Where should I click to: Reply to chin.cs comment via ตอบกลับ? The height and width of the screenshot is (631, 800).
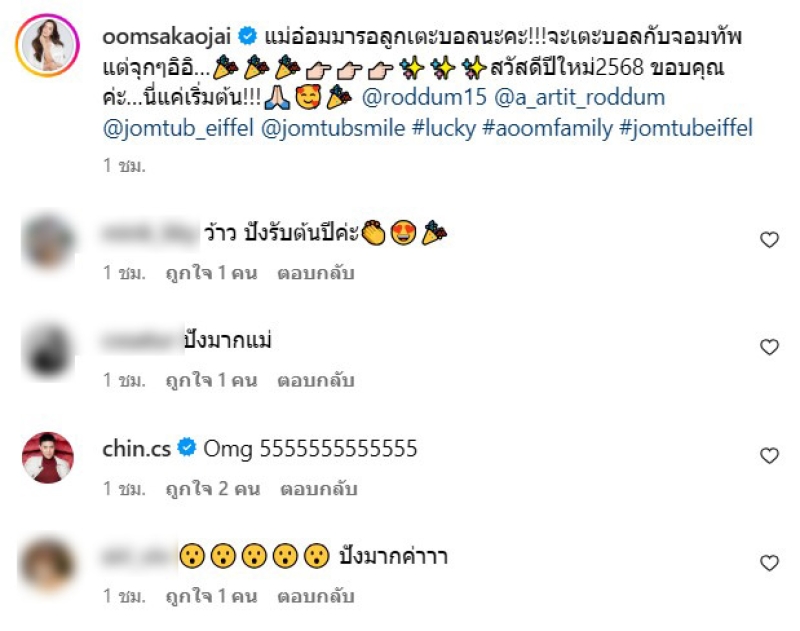318,489
